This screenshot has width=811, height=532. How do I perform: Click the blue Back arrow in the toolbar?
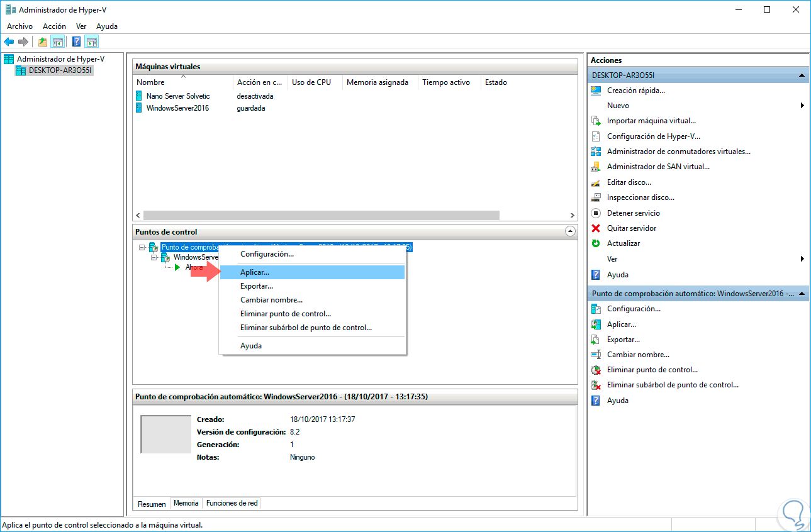coord(9,42)
